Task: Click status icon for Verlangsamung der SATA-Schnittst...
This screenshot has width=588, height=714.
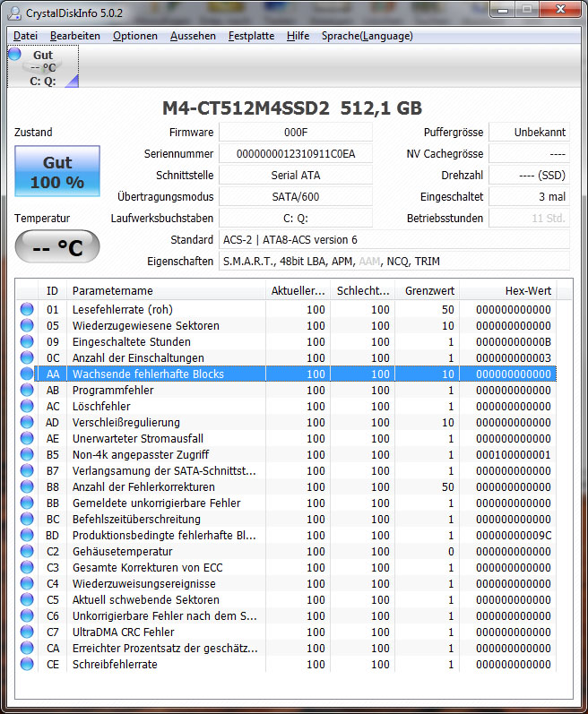Action: [x=27, y=471]
